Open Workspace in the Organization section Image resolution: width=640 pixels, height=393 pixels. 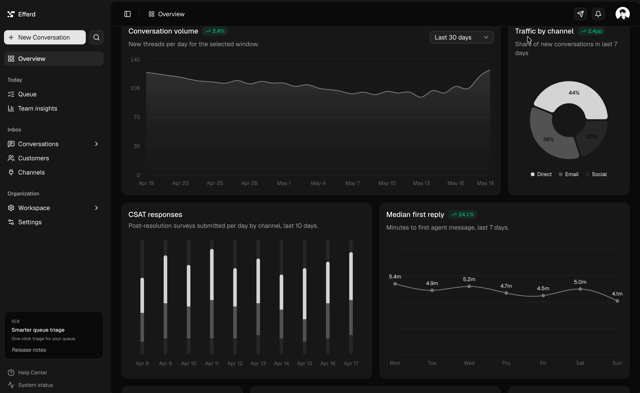[x=54, y=208]
